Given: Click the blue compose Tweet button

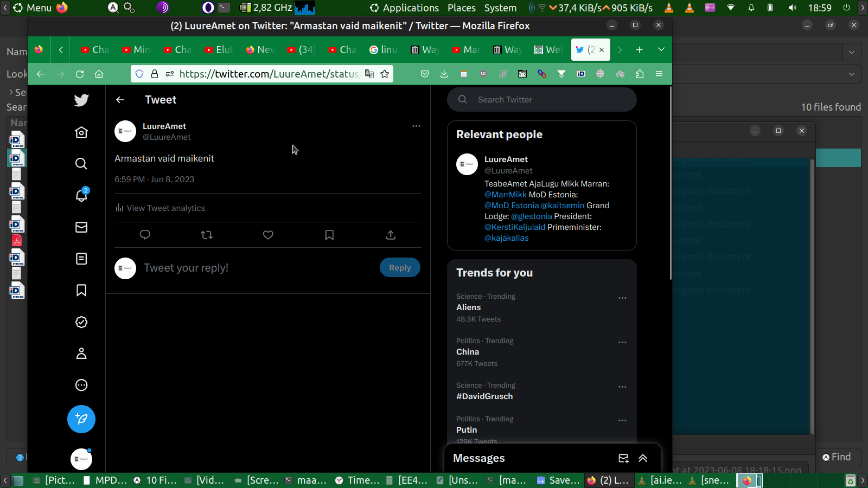Looking at the screenshot, I should [81, 419].
